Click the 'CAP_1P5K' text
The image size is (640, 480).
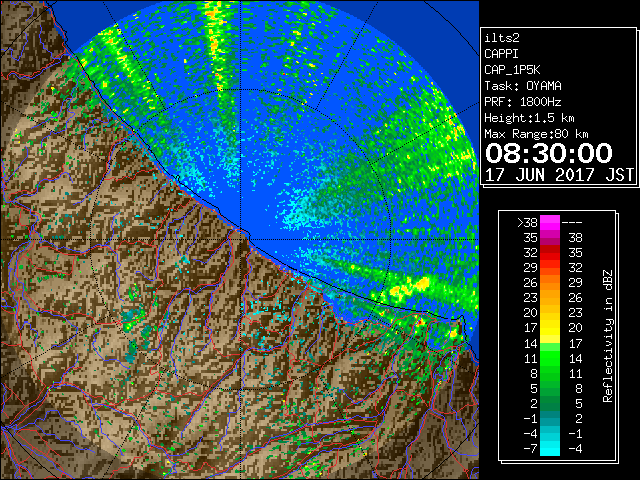coord(512,70)
